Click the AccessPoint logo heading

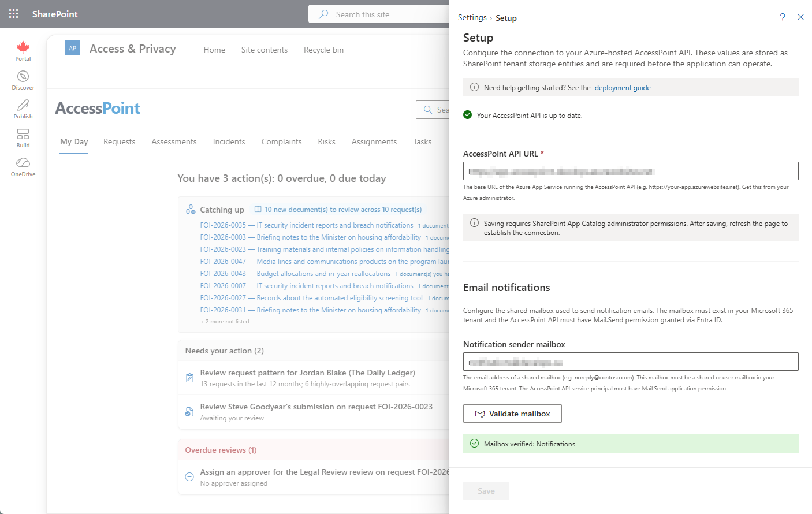click(x=98, y=108)
